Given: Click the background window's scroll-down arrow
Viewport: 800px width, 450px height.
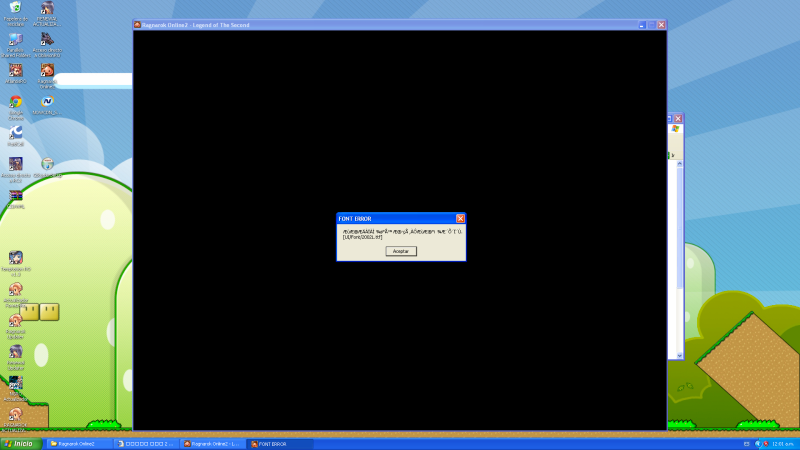Looking at the screenshot, I should (x=680, y=356).
